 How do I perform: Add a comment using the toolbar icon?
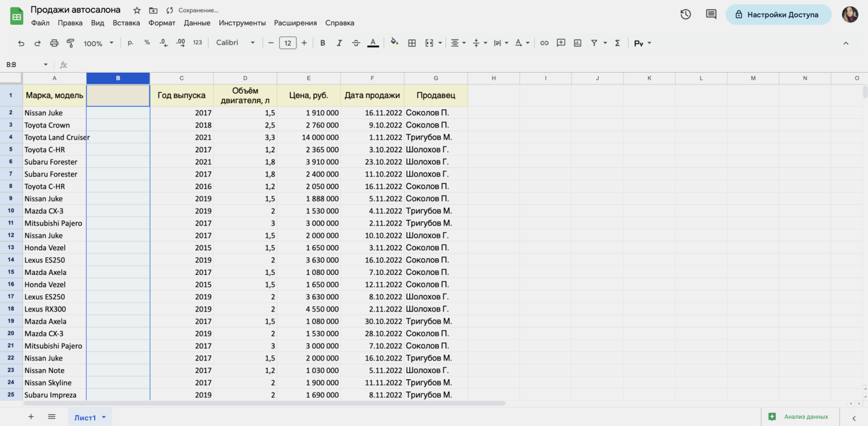click(x=561, y=43)
